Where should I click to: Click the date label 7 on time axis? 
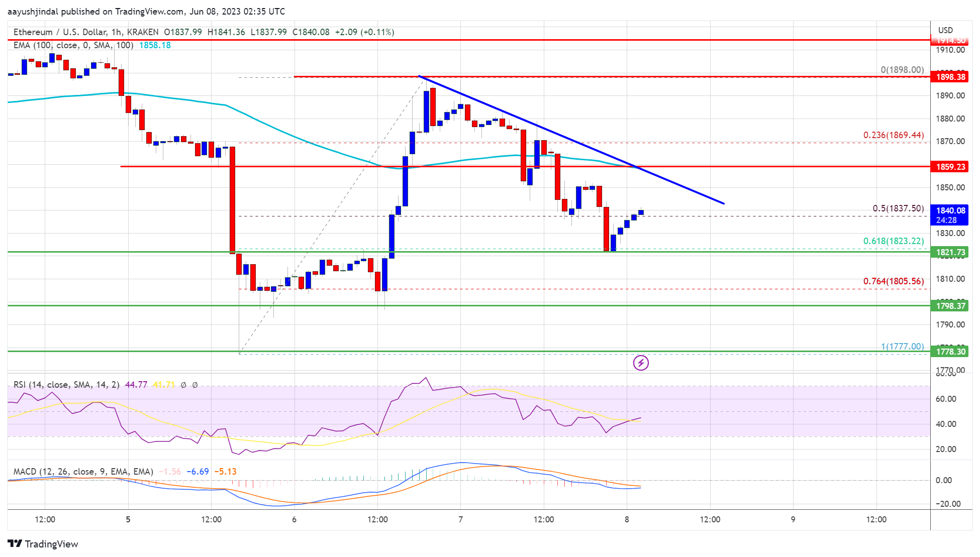pos(460,519)
